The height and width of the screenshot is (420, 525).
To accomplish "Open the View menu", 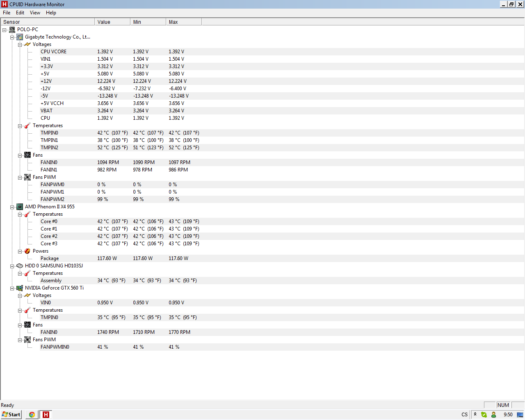I will pos(35,13).
